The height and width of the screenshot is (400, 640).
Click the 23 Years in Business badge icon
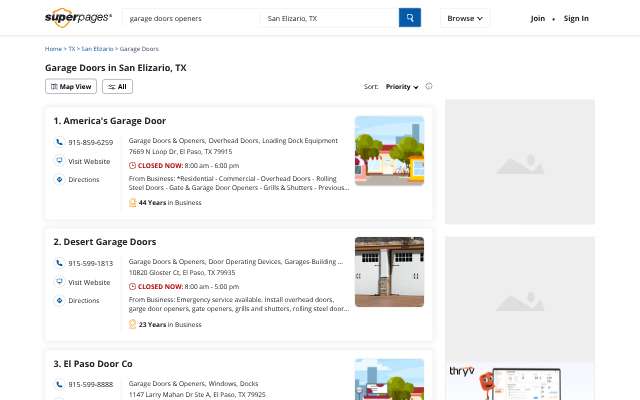(x=132, y=324)
